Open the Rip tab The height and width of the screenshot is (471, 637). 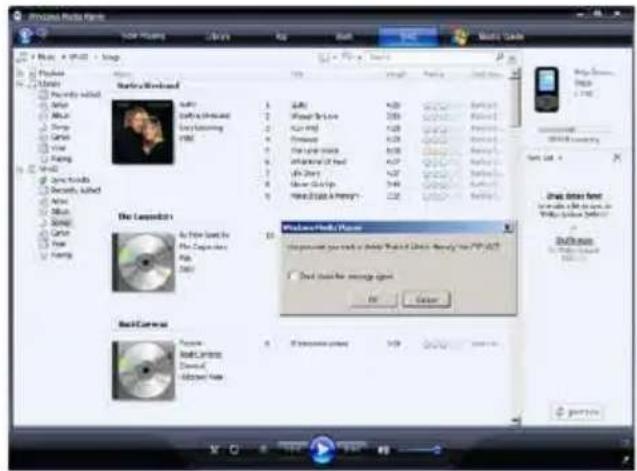[x=281, y=36]
